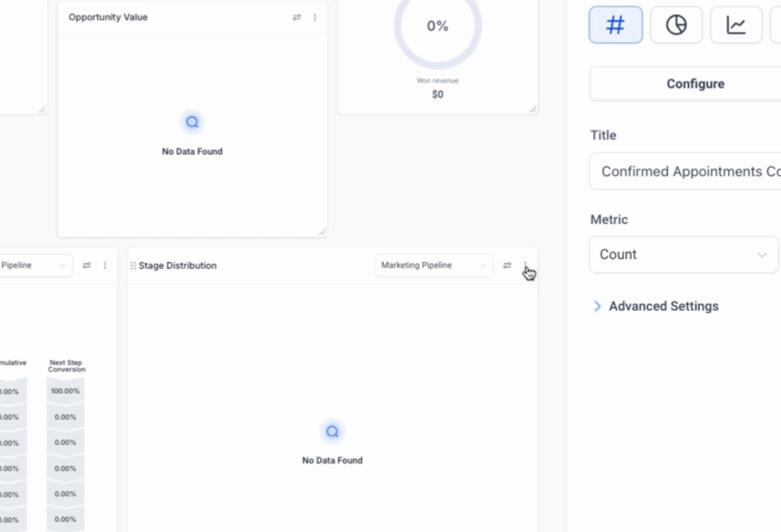Select the number (#) chart type
The image size is (781, 532).
[615, 25]
